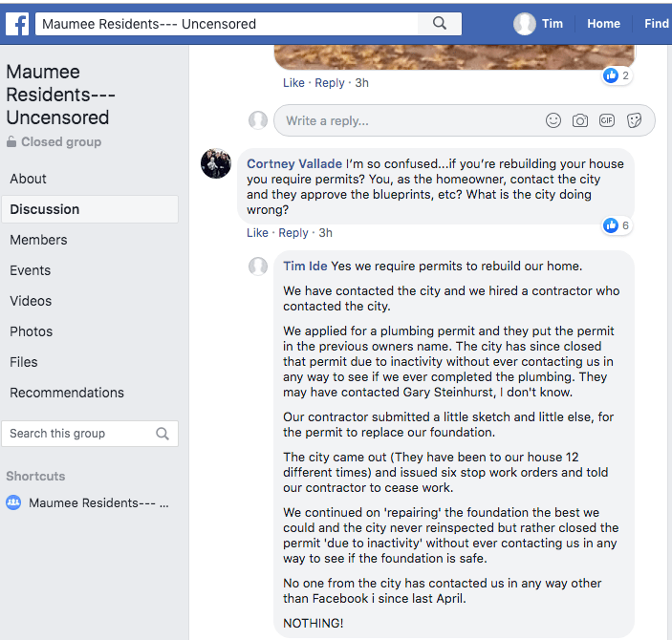
Task: Open emoji picker in reply box
Action: pos(553,120)
